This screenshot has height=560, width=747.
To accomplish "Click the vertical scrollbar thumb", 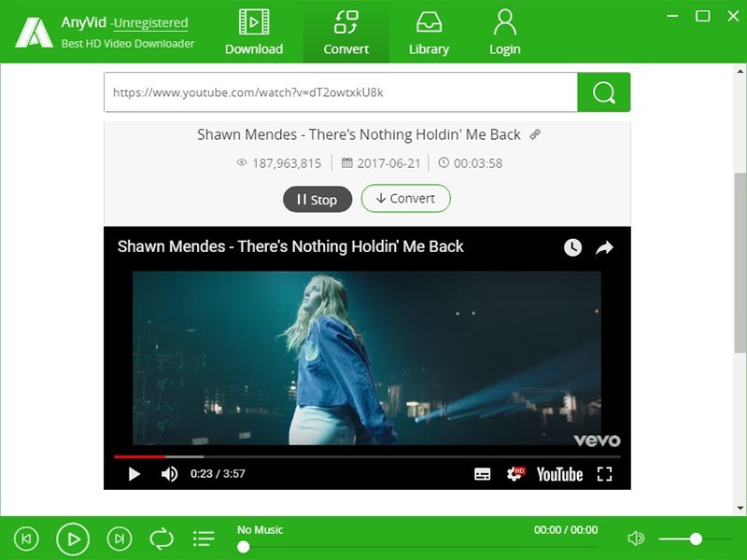I will pos(740,263).
